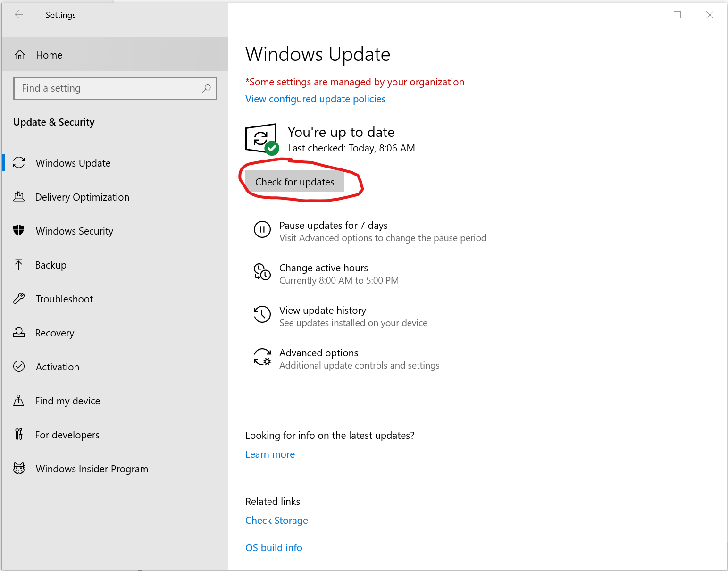Screen dimensions: 728x571
Task: Open Delivery Optimization page
Action: click(115, 197)
